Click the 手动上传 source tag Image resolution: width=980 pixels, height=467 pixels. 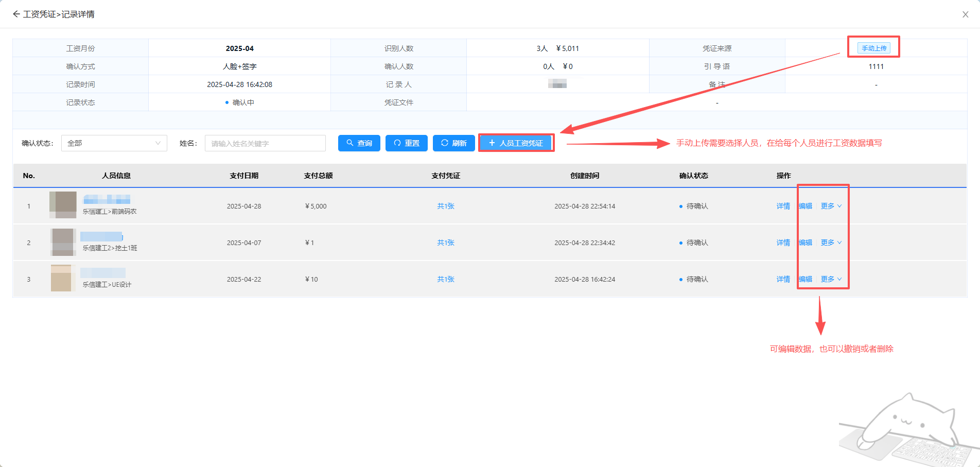pos(874,48)
